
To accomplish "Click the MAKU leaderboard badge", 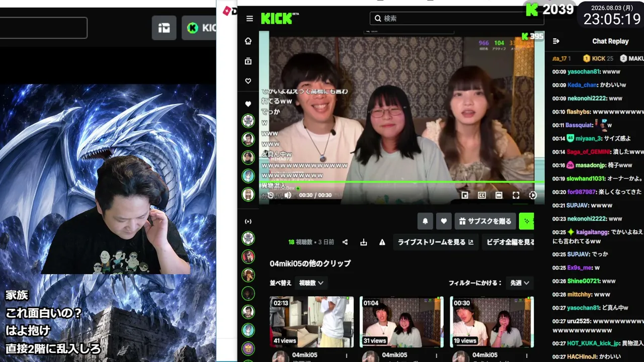I will point(632,58).
